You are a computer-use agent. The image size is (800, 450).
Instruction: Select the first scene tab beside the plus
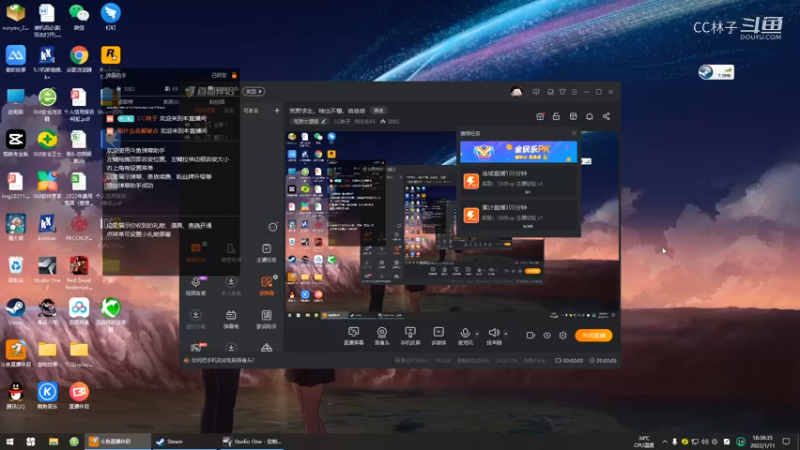(251, 110)
